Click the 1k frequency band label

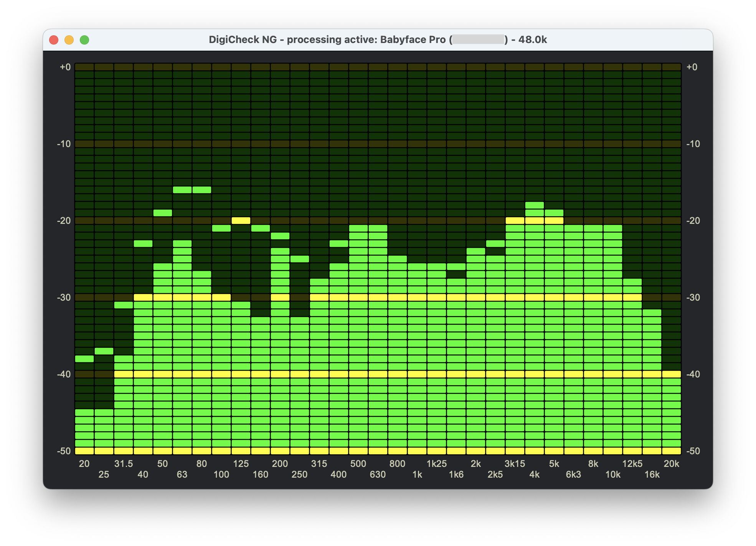417,475
